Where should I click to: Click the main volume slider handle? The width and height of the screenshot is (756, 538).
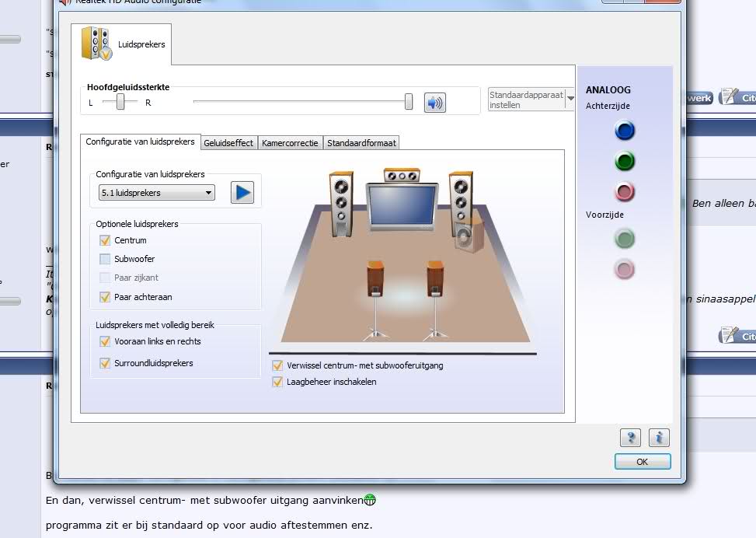click(409, 102)
